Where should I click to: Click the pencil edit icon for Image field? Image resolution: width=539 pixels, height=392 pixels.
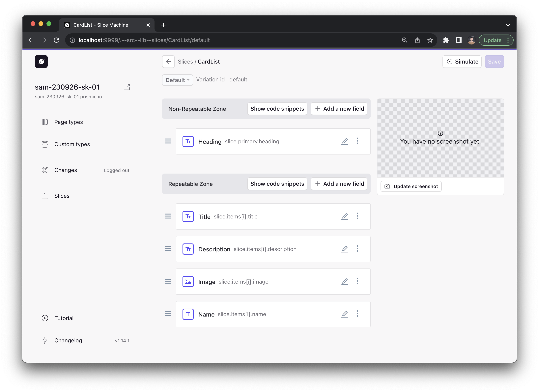pyautogui.click(x=345, y=282)
